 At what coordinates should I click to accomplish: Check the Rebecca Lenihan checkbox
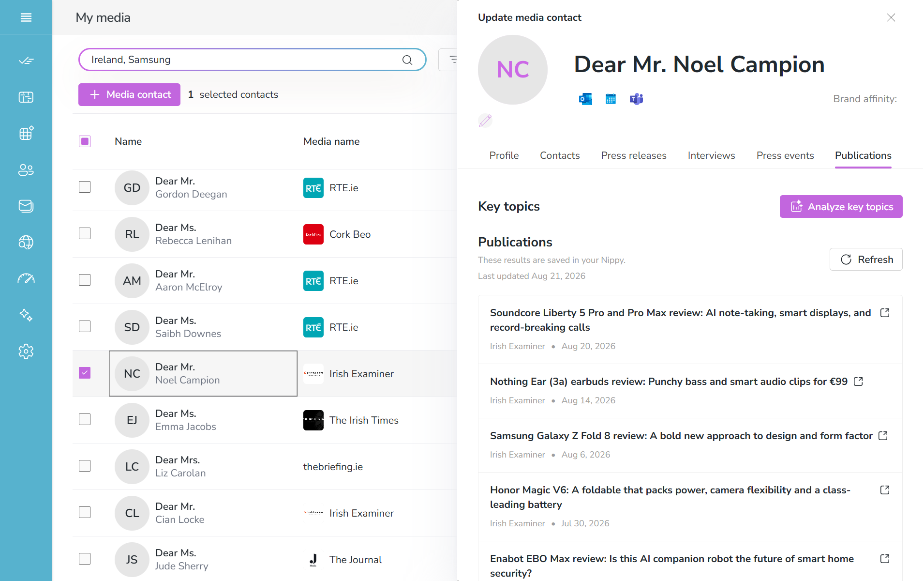click(x=85, y=233)
